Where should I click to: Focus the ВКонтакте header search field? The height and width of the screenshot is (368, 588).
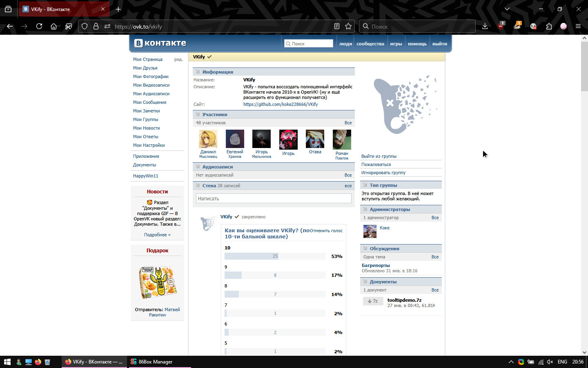pyautogui.click(x=309, y=44)
